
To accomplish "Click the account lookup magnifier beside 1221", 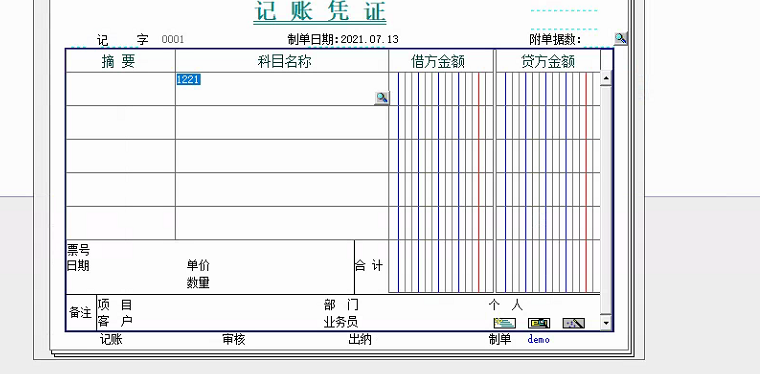I will (x=381, y=98).
